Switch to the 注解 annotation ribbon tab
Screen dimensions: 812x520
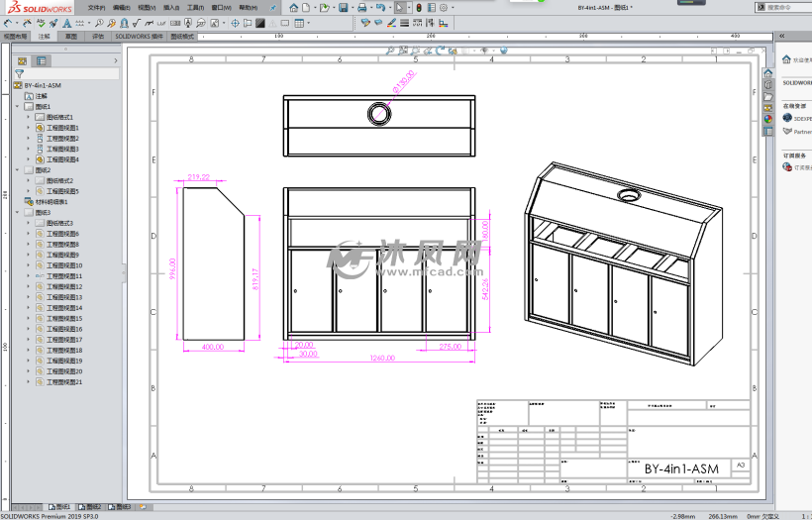coord(44,36)
